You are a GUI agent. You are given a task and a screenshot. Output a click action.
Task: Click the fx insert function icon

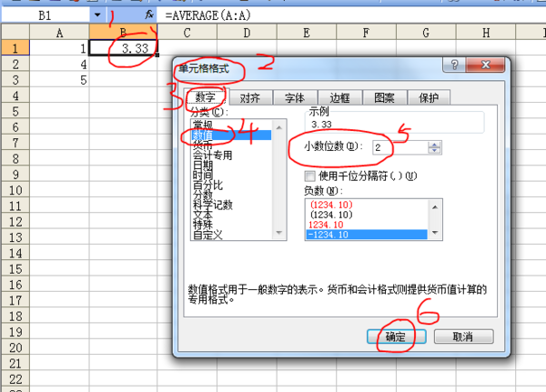coord(149,15)
